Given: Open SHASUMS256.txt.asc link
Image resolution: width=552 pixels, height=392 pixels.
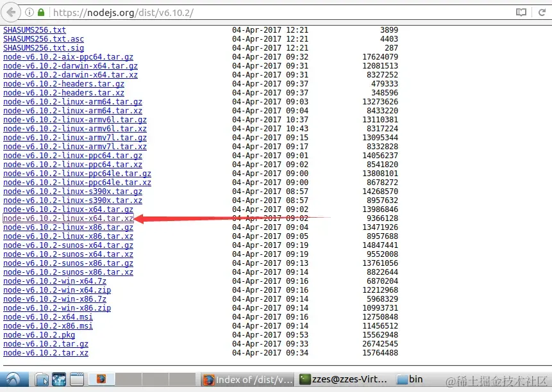Looking at the screenshot, I should click(44, 39).
